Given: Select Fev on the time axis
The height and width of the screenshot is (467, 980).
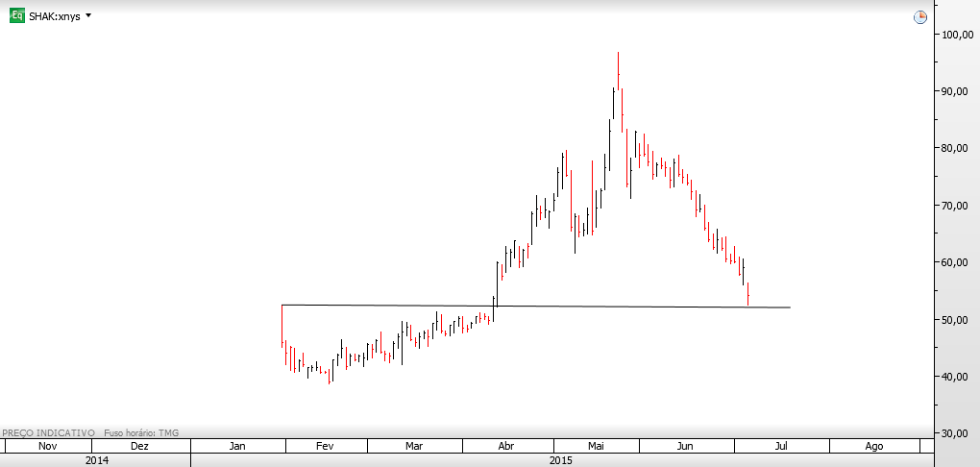Looking at the screenshot, I should [x=325, y=446].
